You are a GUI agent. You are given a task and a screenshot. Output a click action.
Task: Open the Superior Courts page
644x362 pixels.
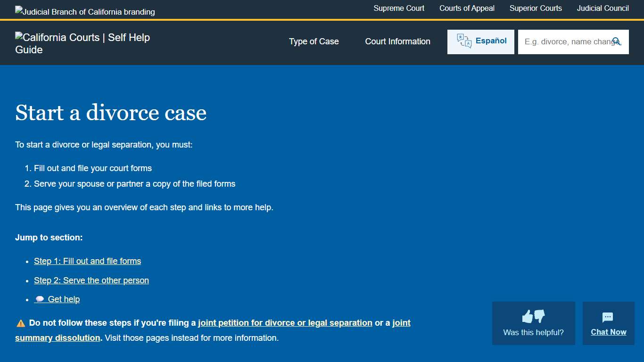pyautogui.click(x=536, y=8)
